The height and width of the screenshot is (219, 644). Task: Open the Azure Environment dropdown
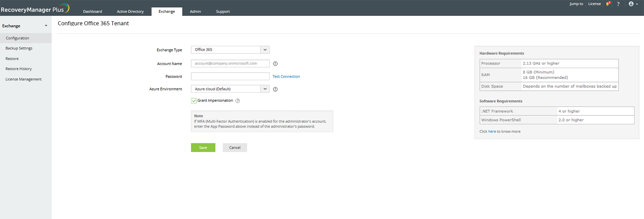(x=230, y=89)
